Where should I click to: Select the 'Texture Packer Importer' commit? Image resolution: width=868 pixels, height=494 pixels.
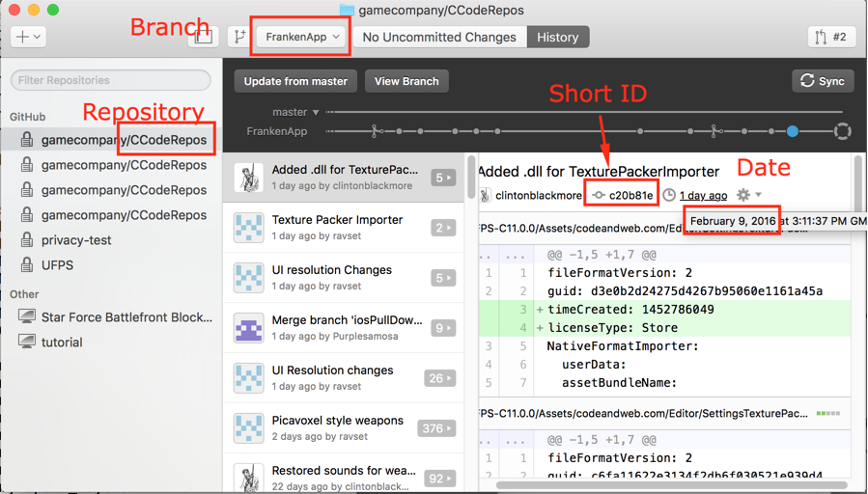pyautogui.click(x=343, y=228)
